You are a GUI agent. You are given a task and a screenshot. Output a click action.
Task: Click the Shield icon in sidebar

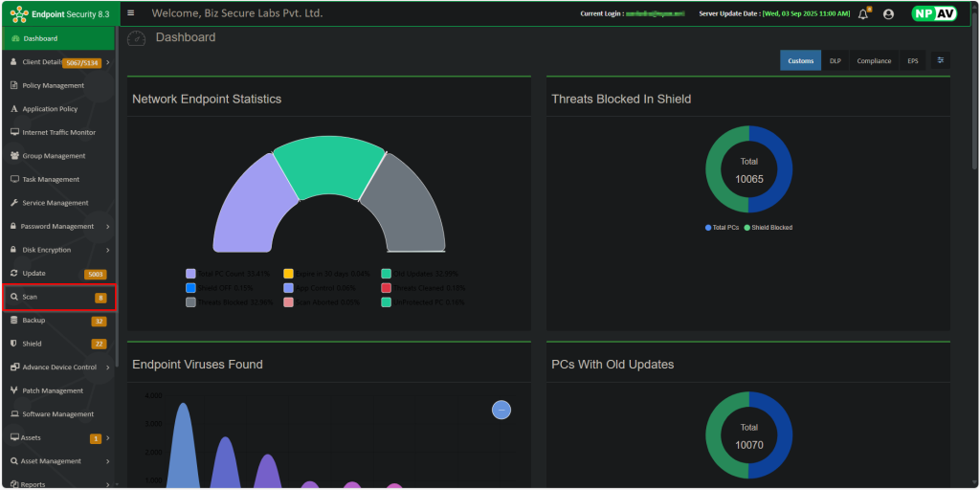(x=13, y=344)
